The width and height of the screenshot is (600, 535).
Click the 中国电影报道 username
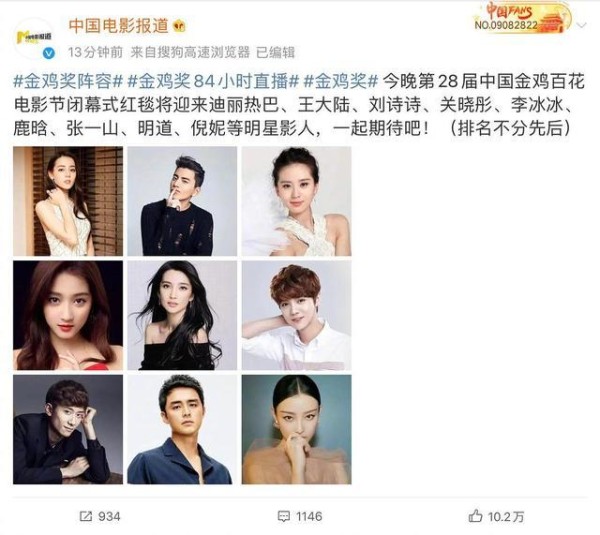119,26
